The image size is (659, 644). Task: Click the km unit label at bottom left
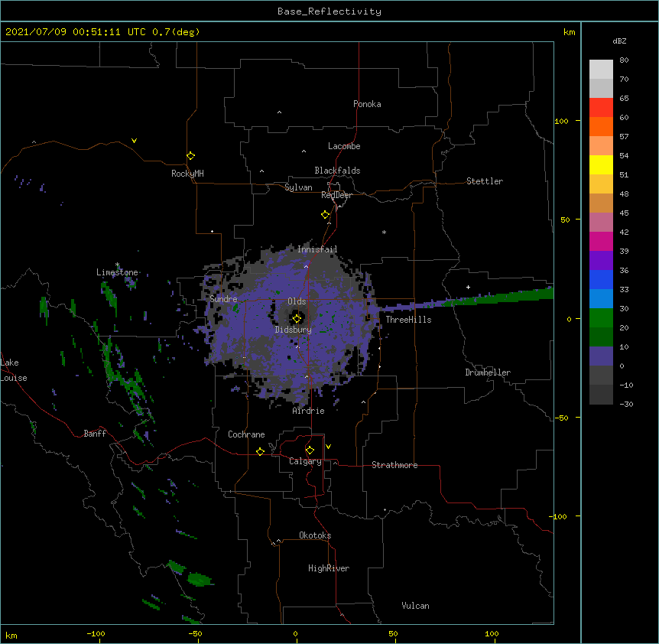coord(11,635)
